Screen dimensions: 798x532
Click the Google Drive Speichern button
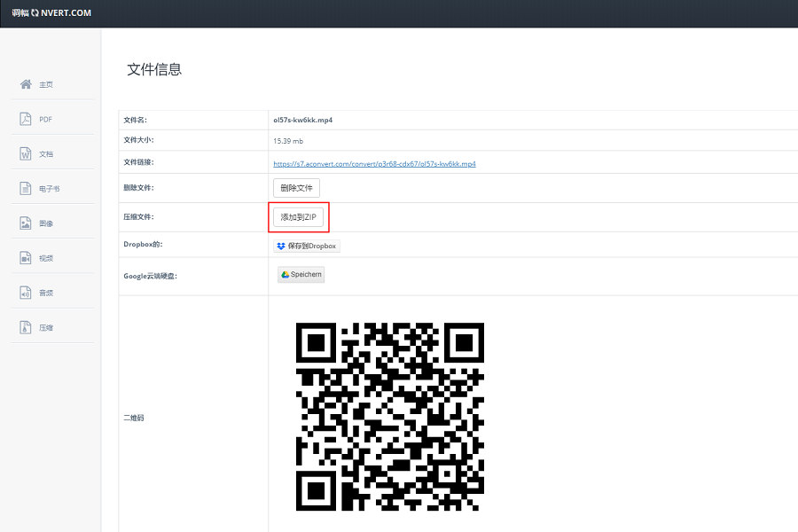(301, 274)
